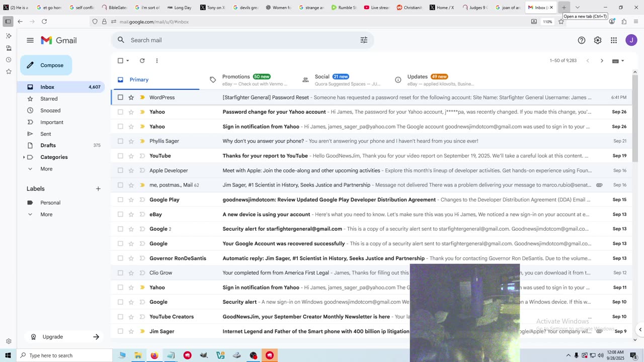This screenshot has height=362, width=644.
Task: Show search options filter icon
Action: (364, 40)
